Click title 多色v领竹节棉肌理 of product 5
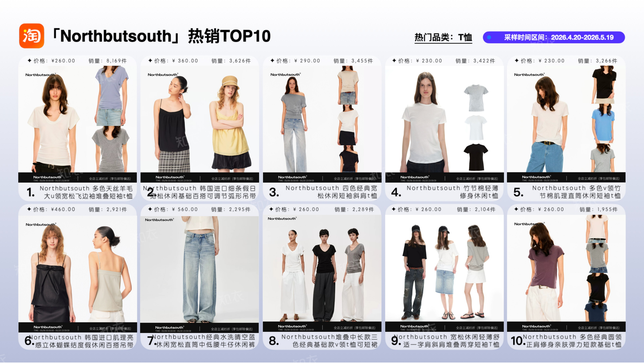The width and height of the screenshot is (644, 364). pyautogui.click(x=576, y=192)
